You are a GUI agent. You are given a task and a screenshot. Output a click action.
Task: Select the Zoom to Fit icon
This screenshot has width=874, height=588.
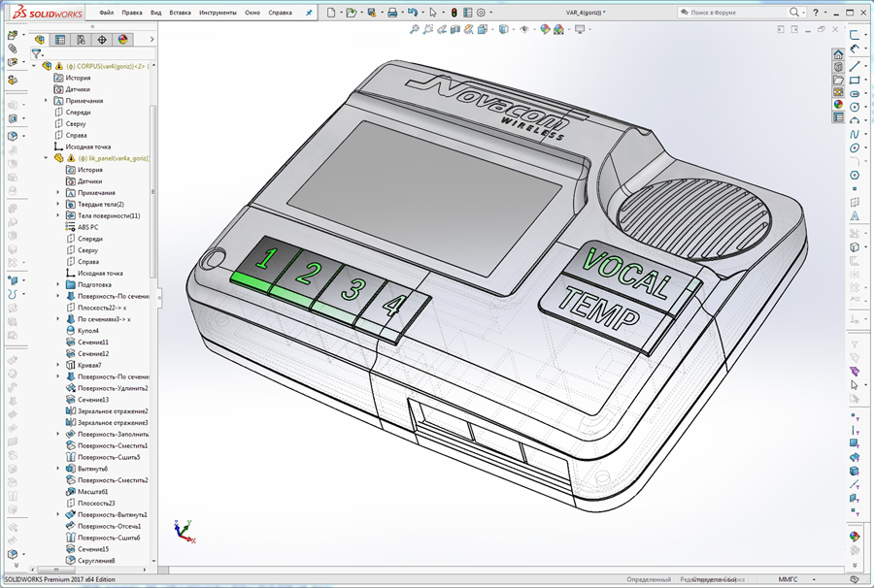[415, 30]
